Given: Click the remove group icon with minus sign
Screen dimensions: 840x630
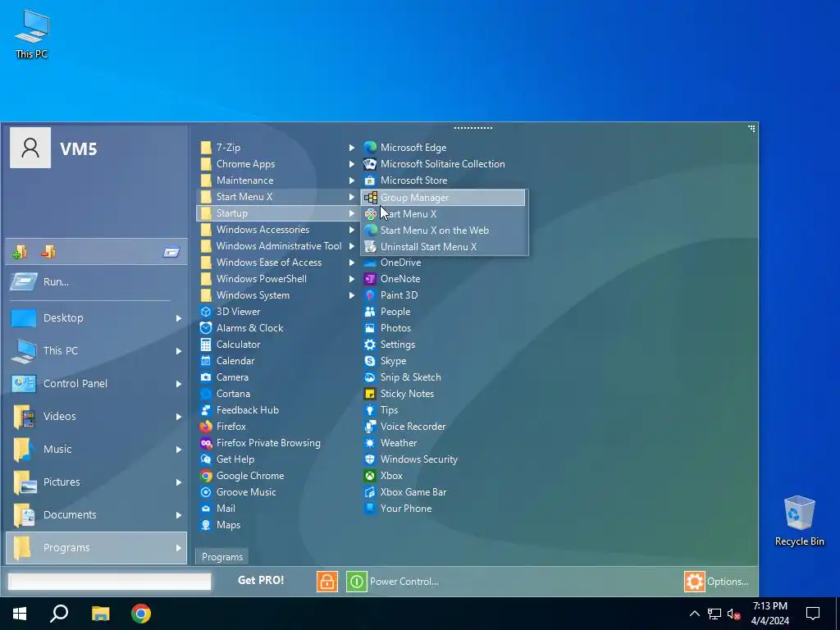Looking at the screenshot, I should (x=48, y=251).
